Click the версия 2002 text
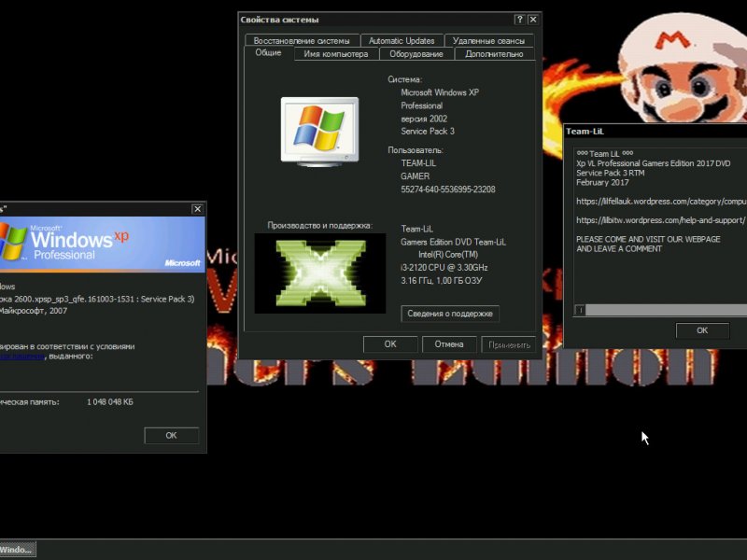 click(x=424, y=119)
